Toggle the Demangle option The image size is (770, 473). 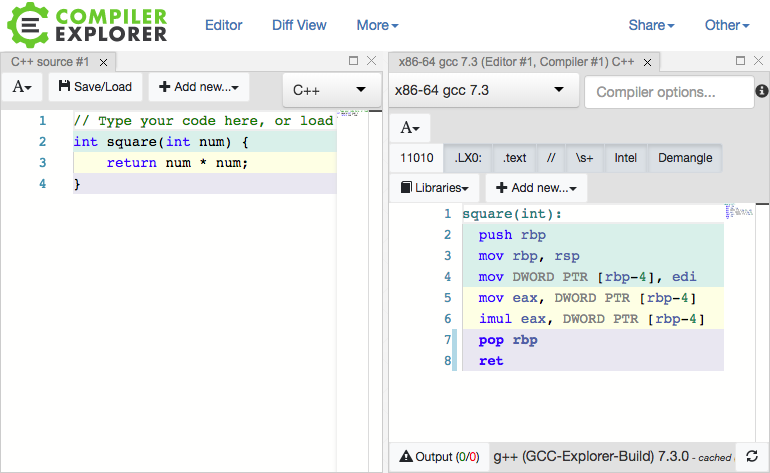coord(685,158)
